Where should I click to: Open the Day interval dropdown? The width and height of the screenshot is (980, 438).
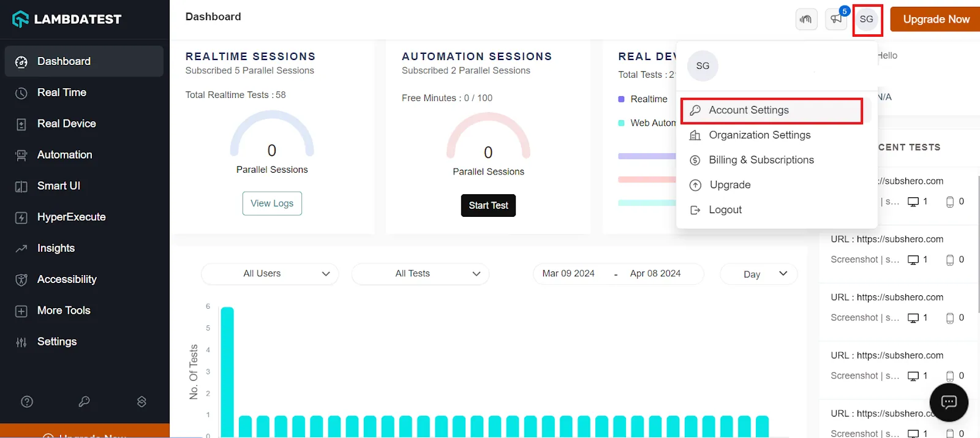point(758,274)
